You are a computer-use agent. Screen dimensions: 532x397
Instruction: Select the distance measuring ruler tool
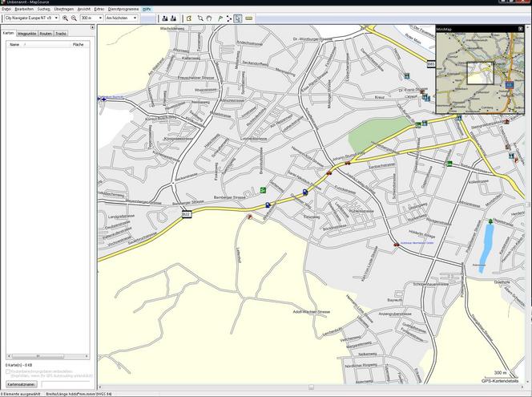pyautogui.click(x=248, y=18)
